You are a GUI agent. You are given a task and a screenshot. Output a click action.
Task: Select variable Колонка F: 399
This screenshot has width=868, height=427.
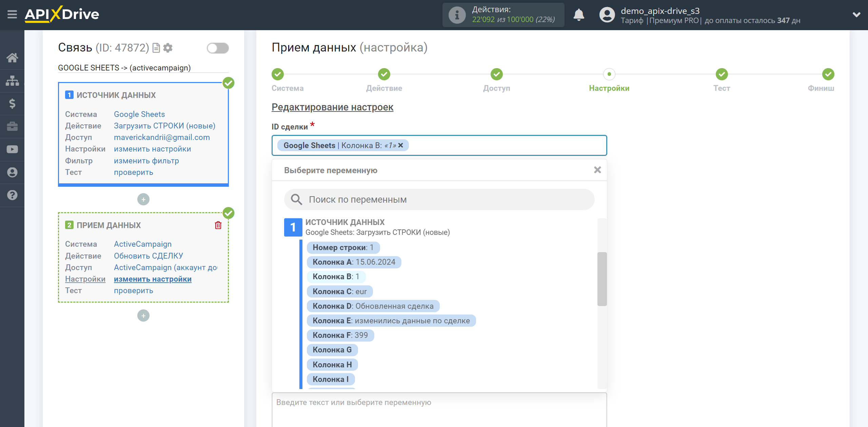coord(340,335)
